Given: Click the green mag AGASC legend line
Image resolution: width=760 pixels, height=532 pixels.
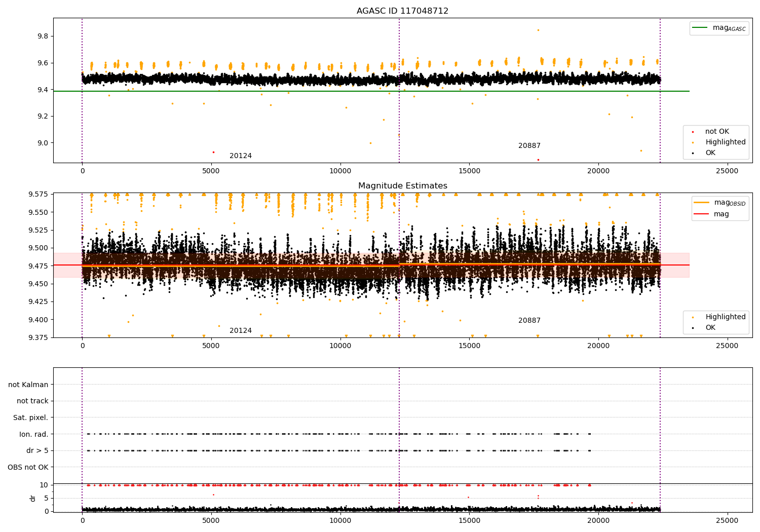Looking at the screenshot, I should [x=701, y=28].
